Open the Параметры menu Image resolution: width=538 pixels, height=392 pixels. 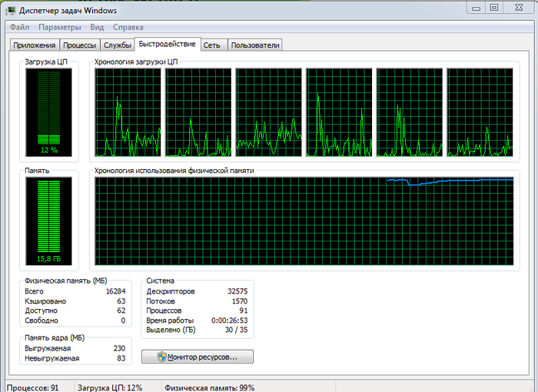click(60, 27)
